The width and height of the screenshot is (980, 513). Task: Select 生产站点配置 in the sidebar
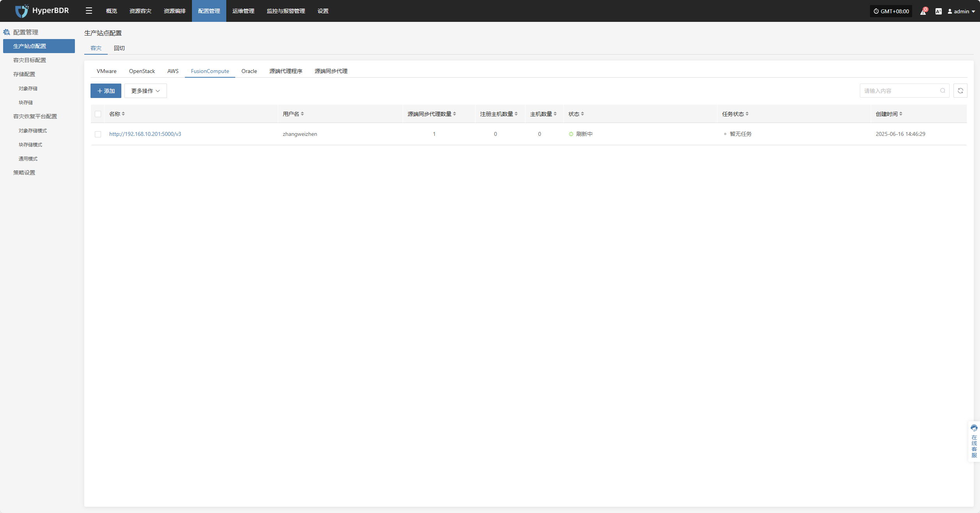(x=39, y=46)
